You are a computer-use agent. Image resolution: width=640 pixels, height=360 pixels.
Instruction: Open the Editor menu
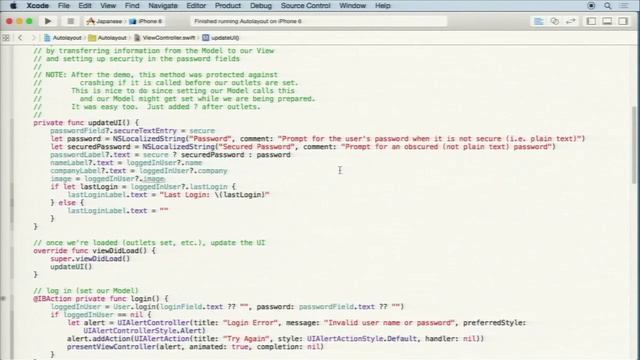196,6
